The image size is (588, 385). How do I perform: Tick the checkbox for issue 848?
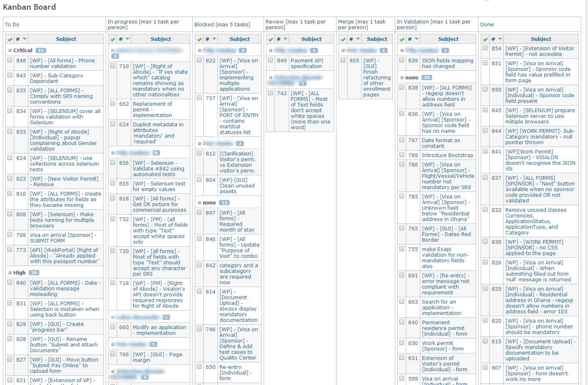pos(10,60)
